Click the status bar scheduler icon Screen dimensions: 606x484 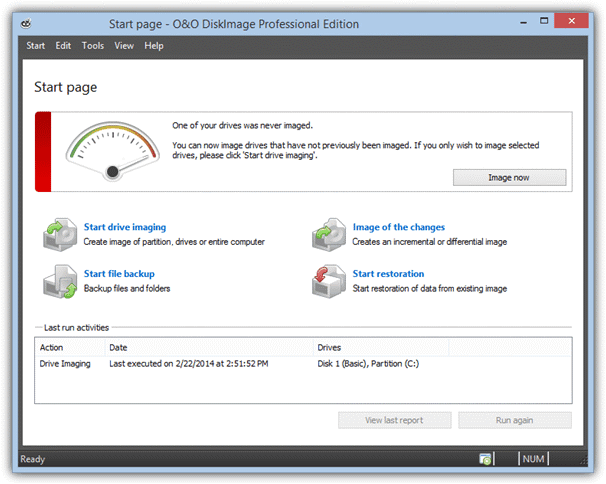pos(485,459)
